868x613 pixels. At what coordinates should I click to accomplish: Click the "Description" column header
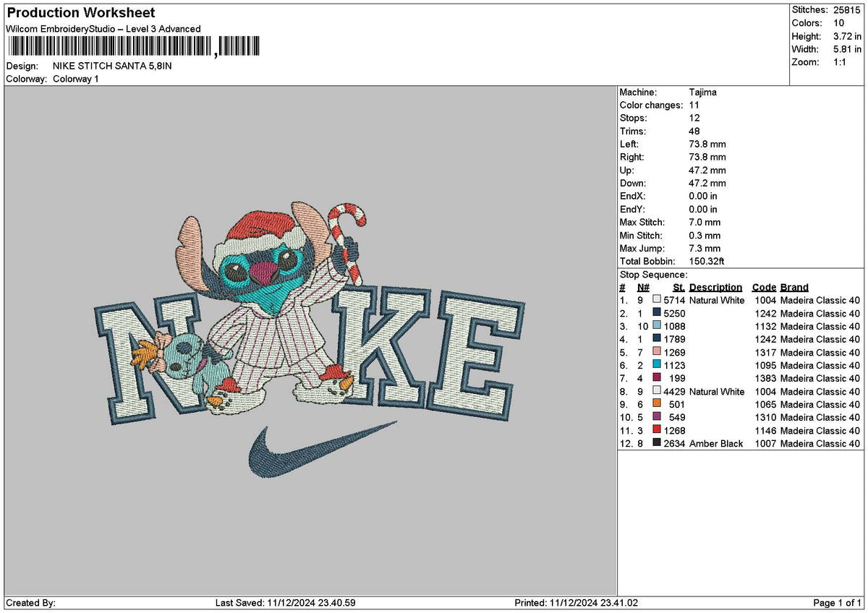(x=715, y=288)
